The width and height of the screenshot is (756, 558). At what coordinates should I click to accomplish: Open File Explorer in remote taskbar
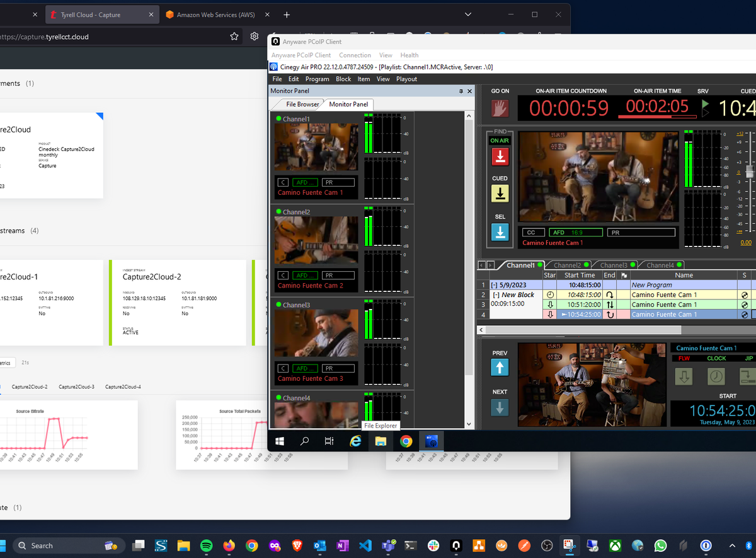381,441
